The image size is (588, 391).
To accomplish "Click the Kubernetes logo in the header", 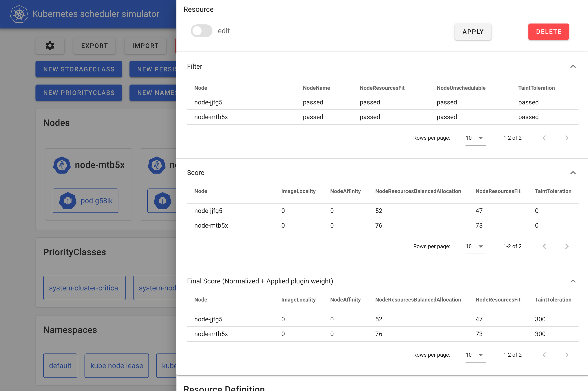I will pos(19,14).
